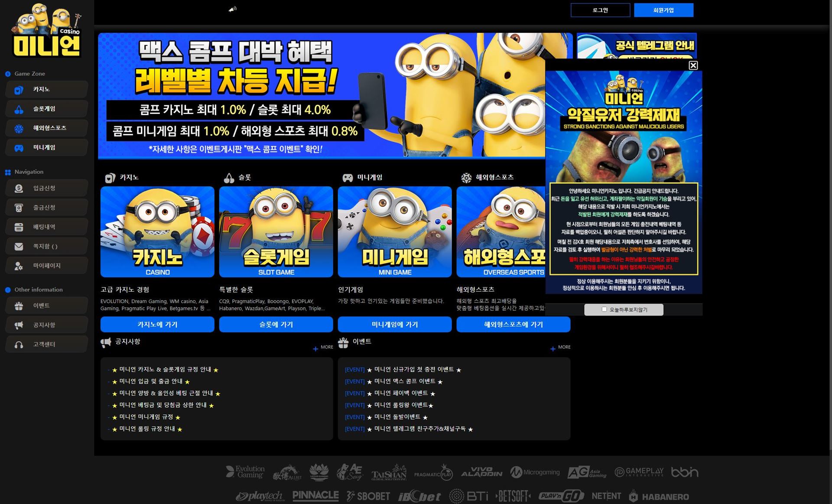Click the 입금신청 coin icon
The height and width of the screenshot is (504, 832).
pos(19,189)
